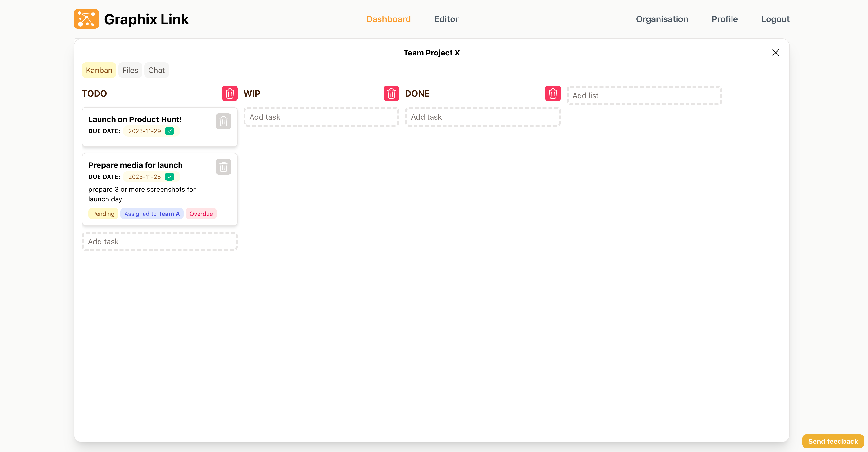Open the Organisation page

[662, 19]
